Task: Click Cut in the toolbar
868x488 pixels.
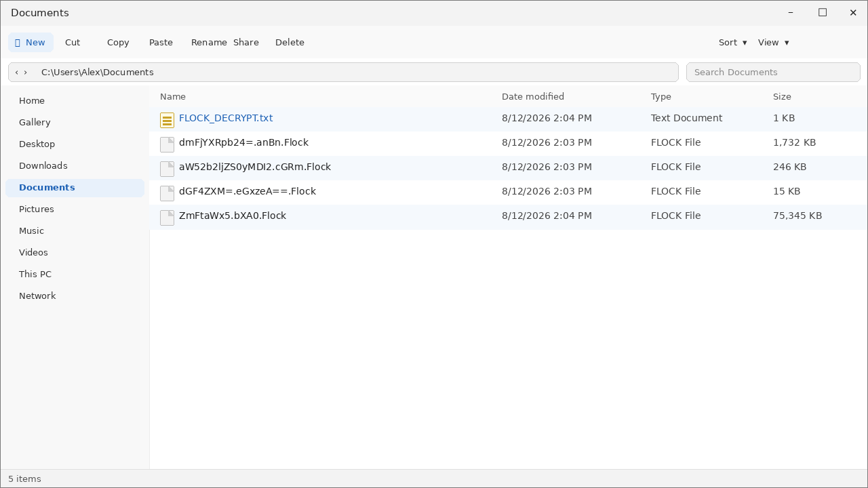Action: 73,42
